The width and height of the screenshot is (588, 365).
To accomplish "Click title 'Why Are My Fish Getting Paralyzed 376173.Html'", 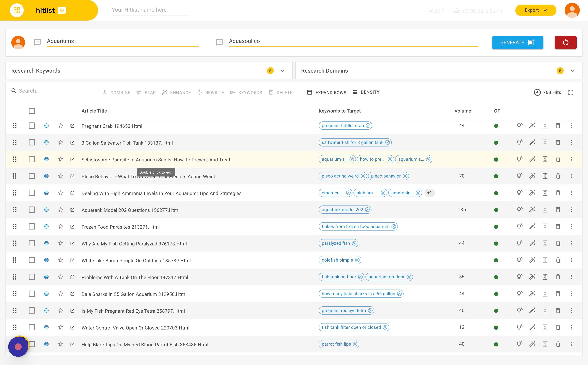I will coord(134,244).
